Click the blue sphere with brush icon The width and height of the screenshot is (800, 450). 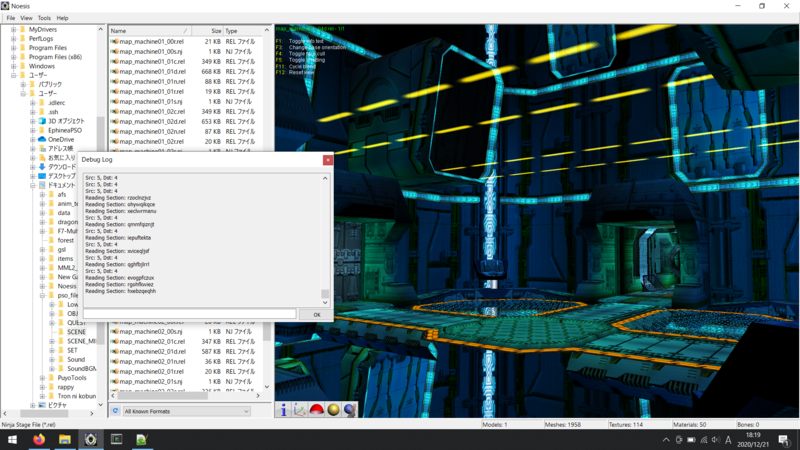349,410
